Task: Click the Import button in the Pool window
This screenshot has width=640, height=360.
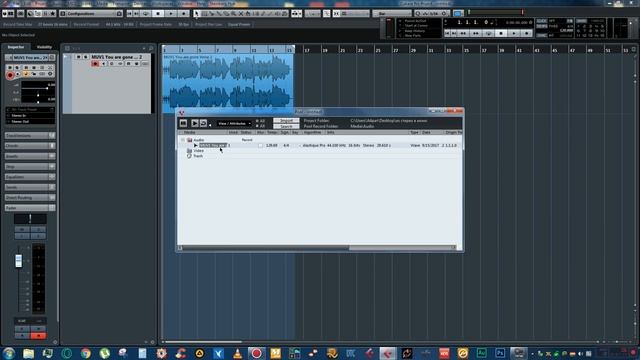Action: pyautogui.click(x=286, y=120)
